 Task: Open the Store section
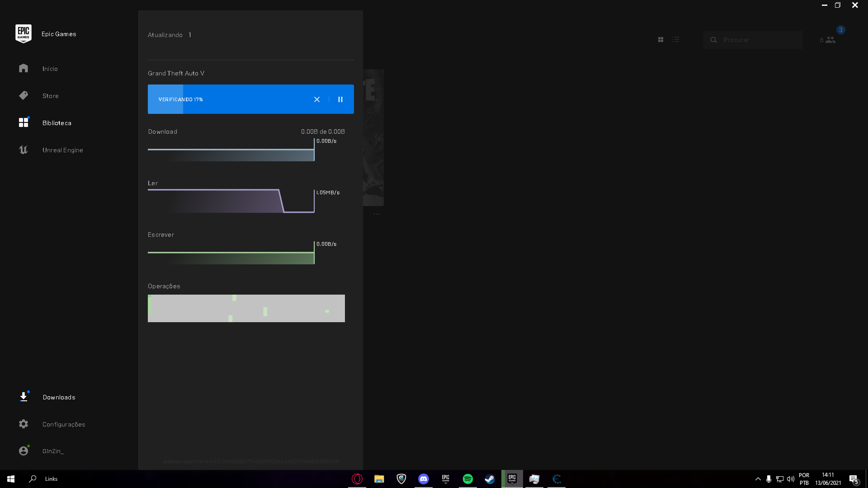coord(51,95)
